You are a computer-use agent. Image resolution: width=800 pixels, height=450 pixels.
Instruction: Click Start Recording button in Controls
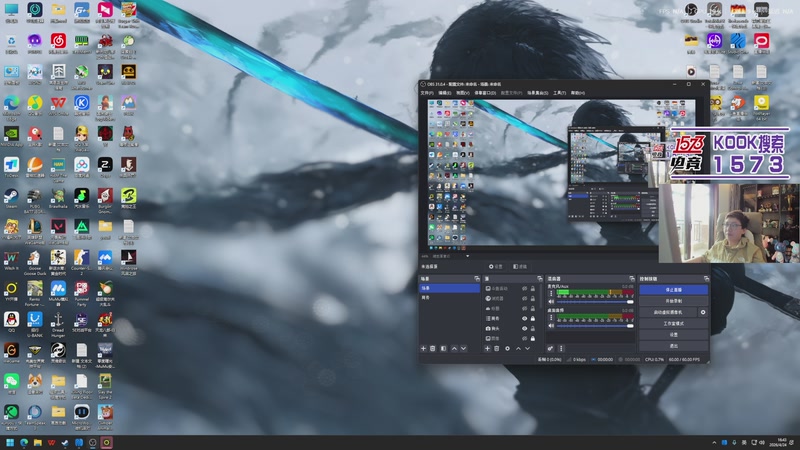(673, 301)
